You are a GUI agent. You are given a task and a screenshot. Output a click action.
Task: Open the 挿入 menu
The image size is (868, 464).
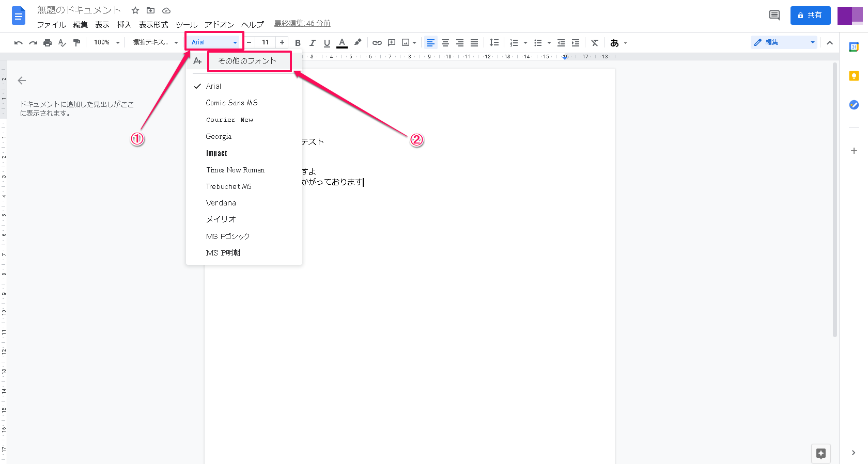click(x=124, y=25)
